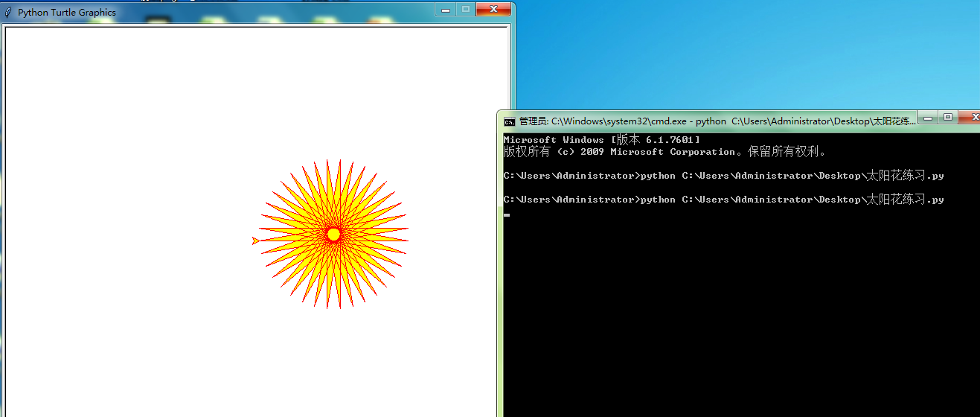Maximize the Python Turtle Graphics window
The image size is (980, 417).
[466, 10]
